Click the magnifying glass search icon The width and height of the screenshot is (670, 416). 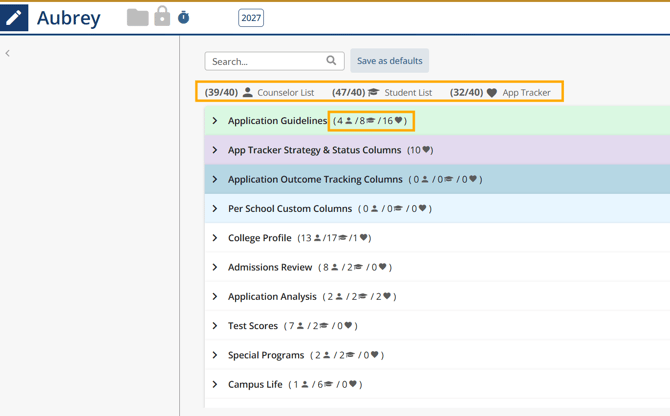click(331, 61)
